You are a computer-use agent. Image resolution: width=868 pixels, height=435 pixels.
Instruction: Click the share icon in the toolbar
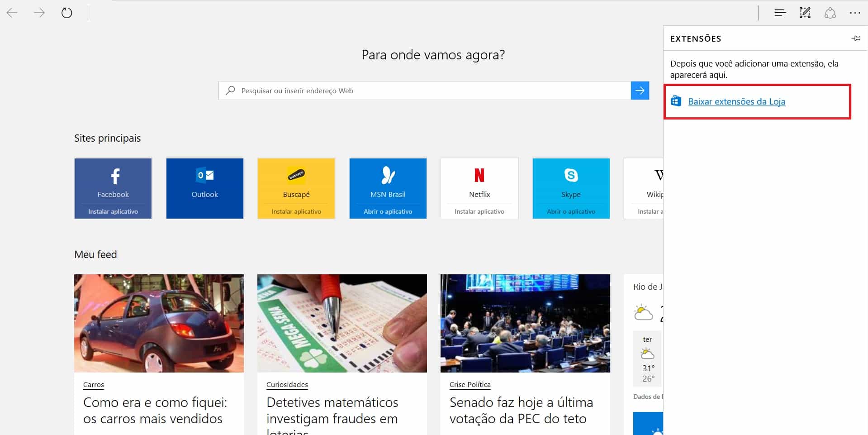[x=830, y=13]
